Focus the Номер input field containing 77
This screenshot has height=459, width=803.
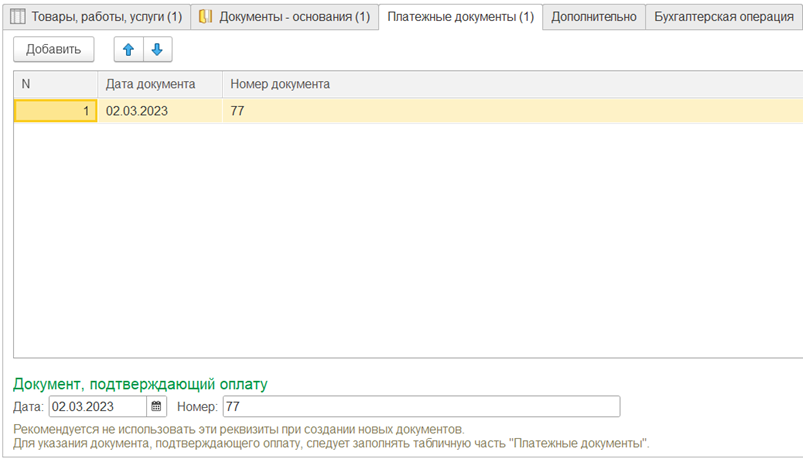click(421, 406)
